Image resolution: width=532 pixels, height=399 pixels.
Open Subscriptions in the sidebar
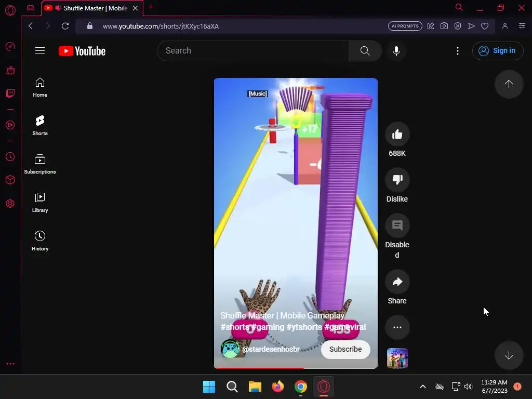40,164
